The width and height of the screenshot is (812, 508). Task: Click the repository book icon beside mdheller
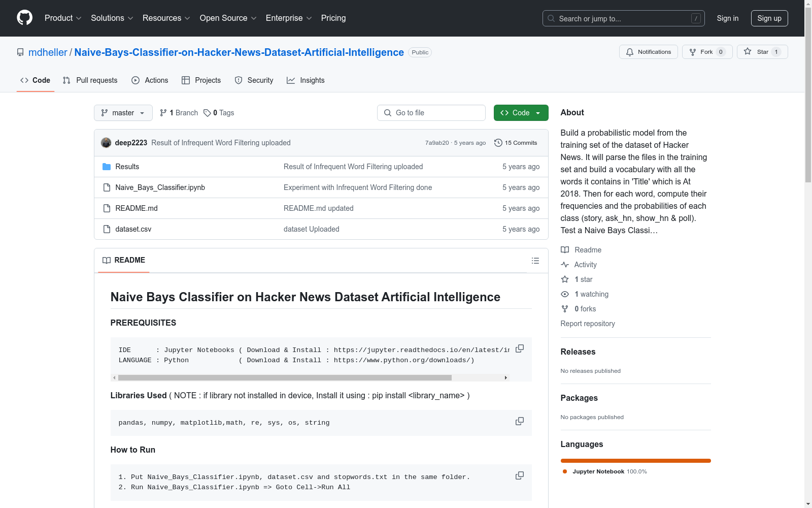20,52
